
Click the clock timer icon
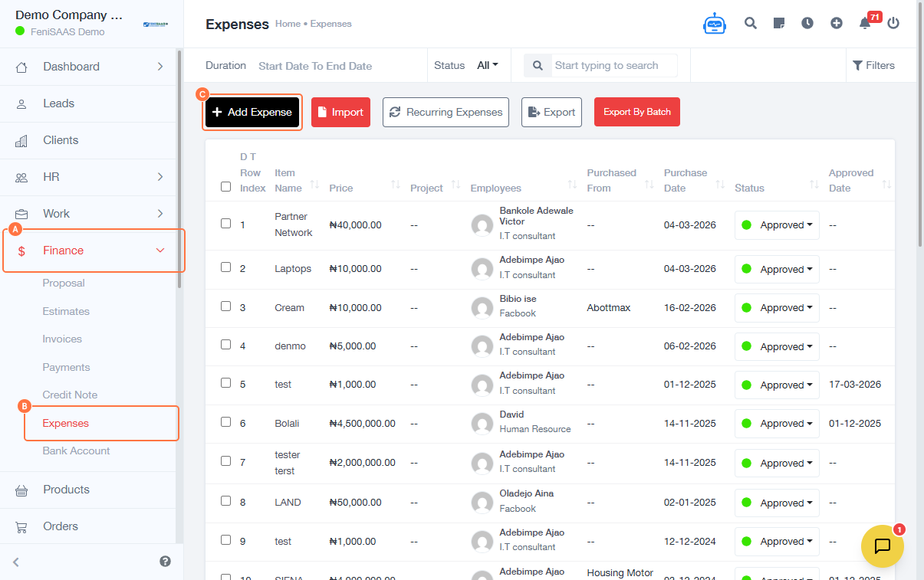pos(807,23)
